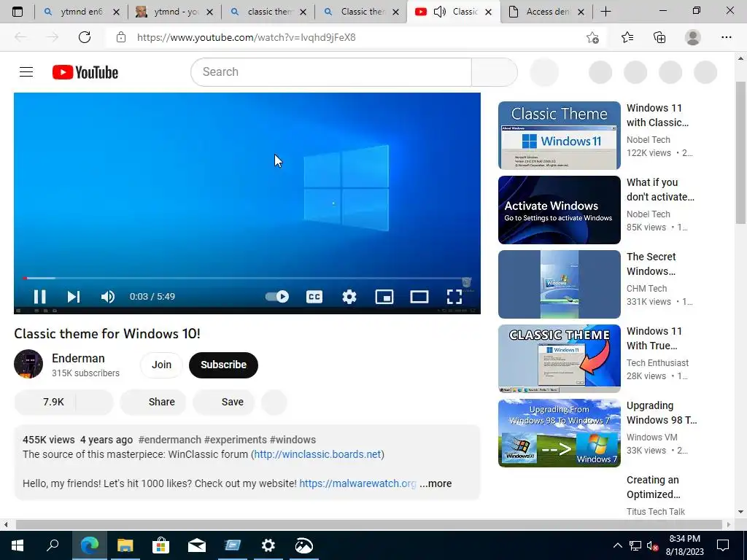Skip to next video button
Viewport: 747px width, 560px height.
click(74, 297)
